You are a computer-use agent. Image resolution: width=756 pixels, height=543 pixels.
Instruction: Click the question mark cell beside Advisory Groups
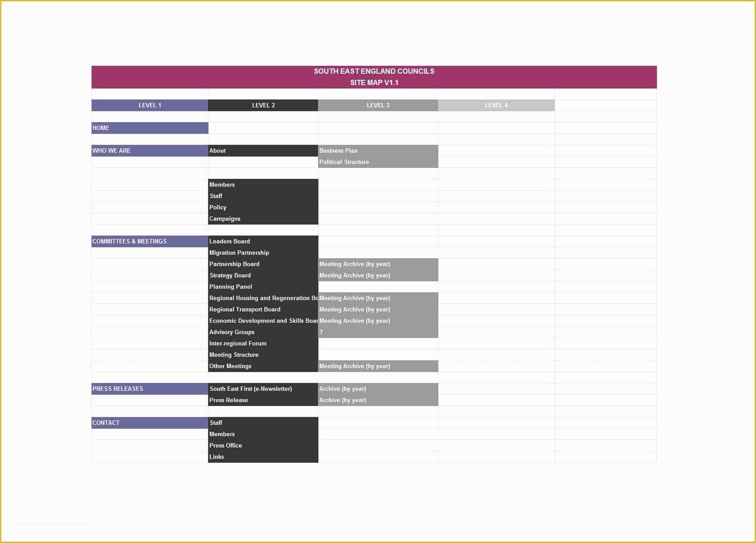coord(378,332)
